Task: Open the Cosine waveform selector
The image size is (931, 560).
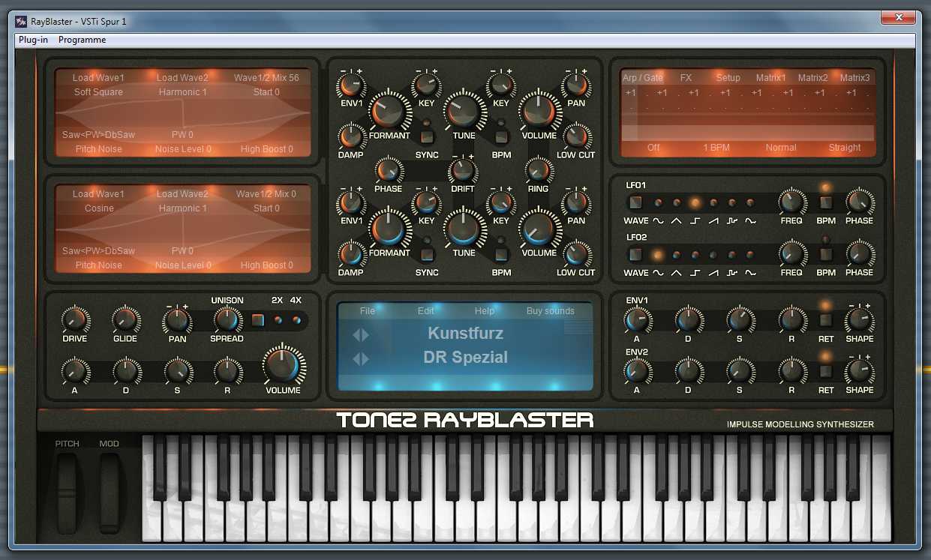Action: (x=98, y=208)
